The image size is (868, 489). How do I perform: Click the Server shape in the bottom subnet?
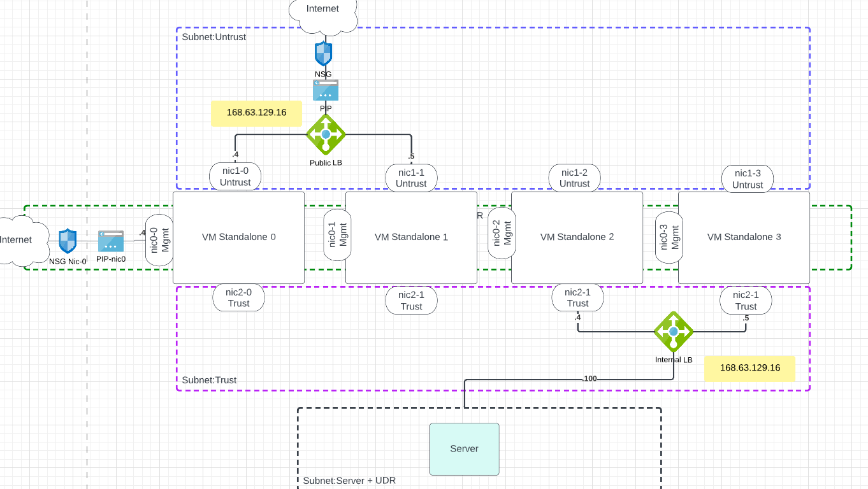tap(464, 449)
